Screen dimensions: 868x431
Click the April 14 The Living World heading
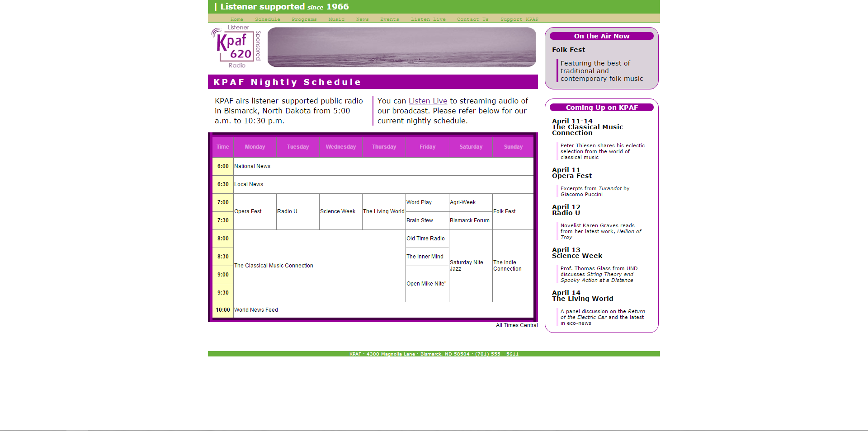pos(582,296)
